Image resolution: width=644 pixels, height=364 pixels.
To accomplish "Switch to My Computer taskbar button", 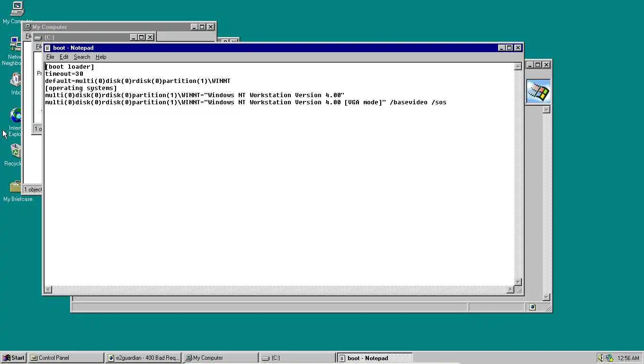I will tap(221, 358).
